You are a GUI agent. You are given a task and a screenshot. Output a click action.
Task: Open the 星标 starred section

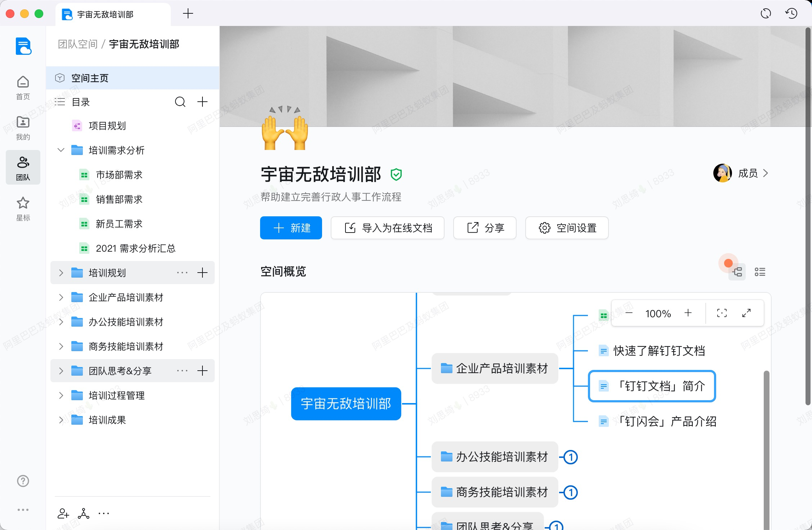(x=23, y=208)
